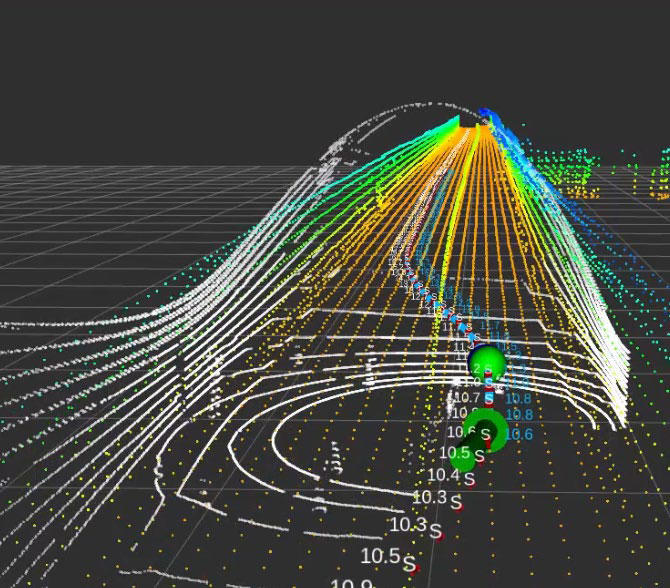Viewport: 670px width, 588px height.
Task: Click "10.3 s" label adjacent to "10.4 s"
Action: click(437, 499)
